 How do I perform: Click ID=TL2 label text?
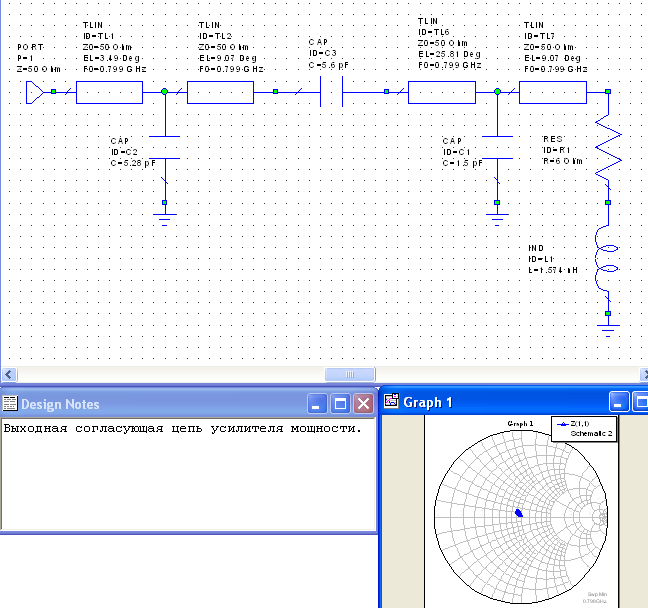point(215,36)
